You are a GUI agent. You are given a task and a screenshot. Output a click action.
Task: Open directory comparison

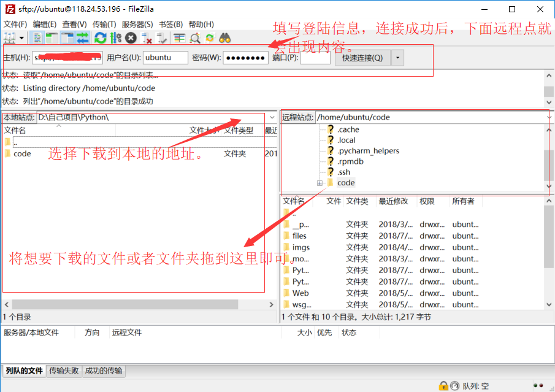(x=178, y=37)
